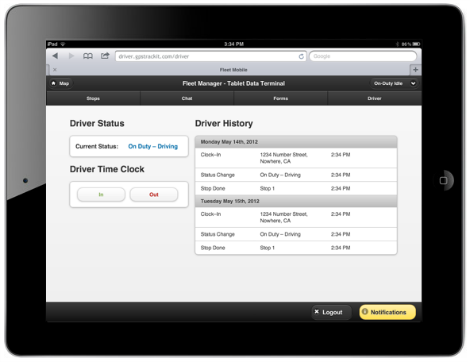Clock out with the Out button
The image size is (470, 362).
[154, 194]
